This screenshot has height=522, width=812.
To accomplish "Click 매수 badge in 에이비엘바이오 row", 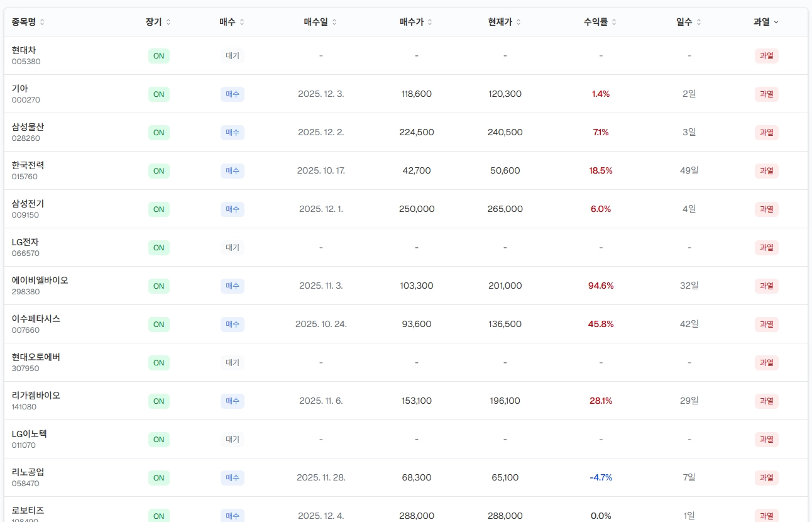I will click(x=233, y=286).
